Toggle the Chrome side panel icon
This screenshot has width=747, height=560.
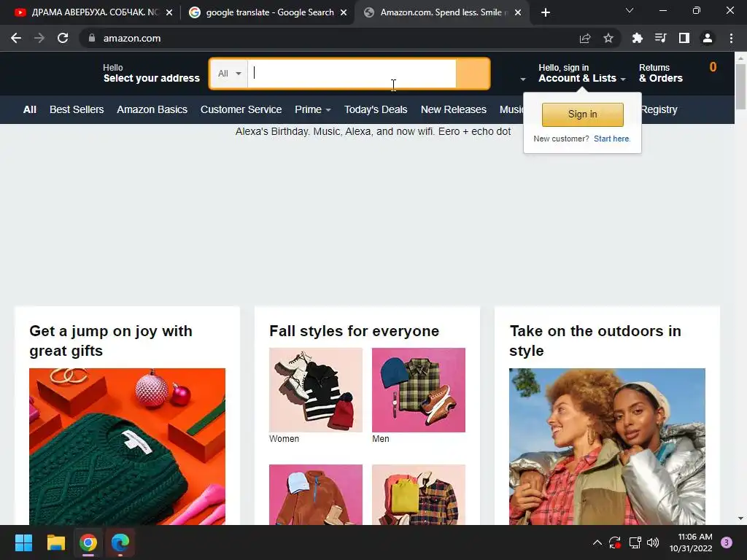tap(684, 38)
